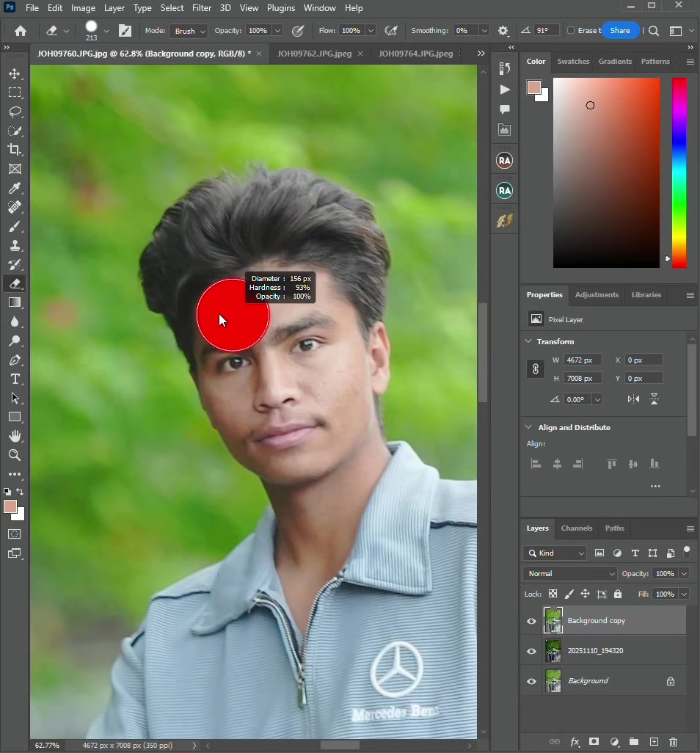700x753 pixels.
Task: Open the eraser Mode dropdown
Action: (x=188, y=31)
